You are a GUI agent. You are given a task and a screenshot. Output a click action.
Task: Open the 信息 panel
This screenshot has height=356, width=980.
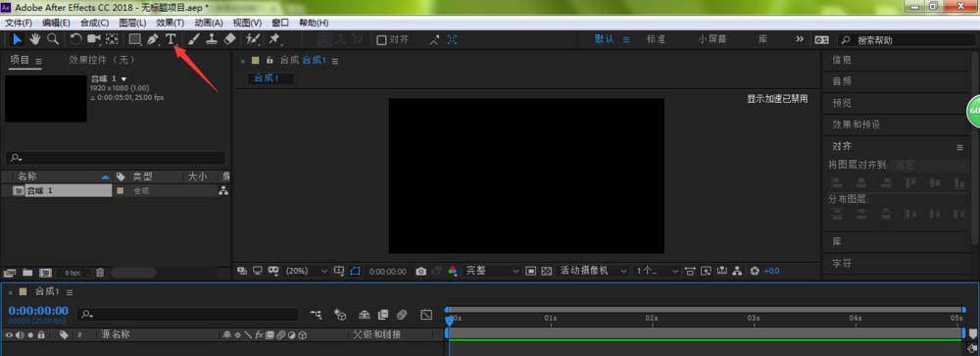point(841,60)
